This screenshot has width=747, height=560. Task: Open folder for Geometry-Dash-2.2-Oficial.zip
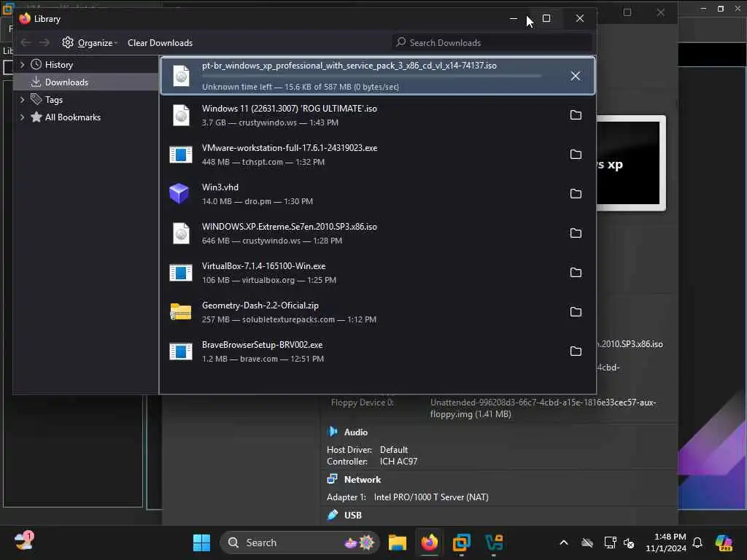(576, 312)
